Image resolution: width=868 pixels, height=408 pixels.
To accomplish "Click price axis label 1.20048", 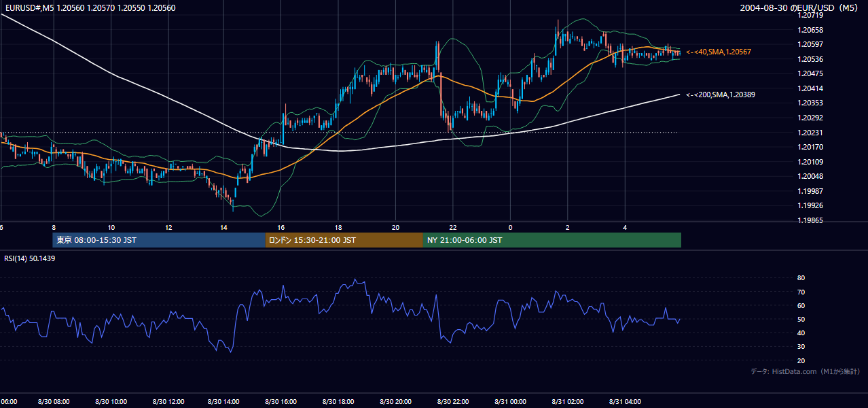I will [810, 176].
